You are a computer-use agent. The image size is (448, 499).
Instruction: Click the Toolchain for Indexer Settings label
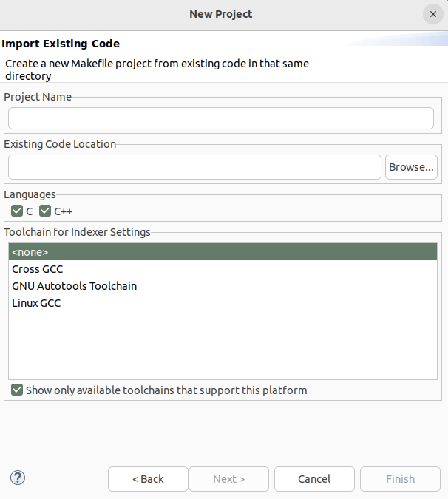pyautogui.click(x=77, y=232)
